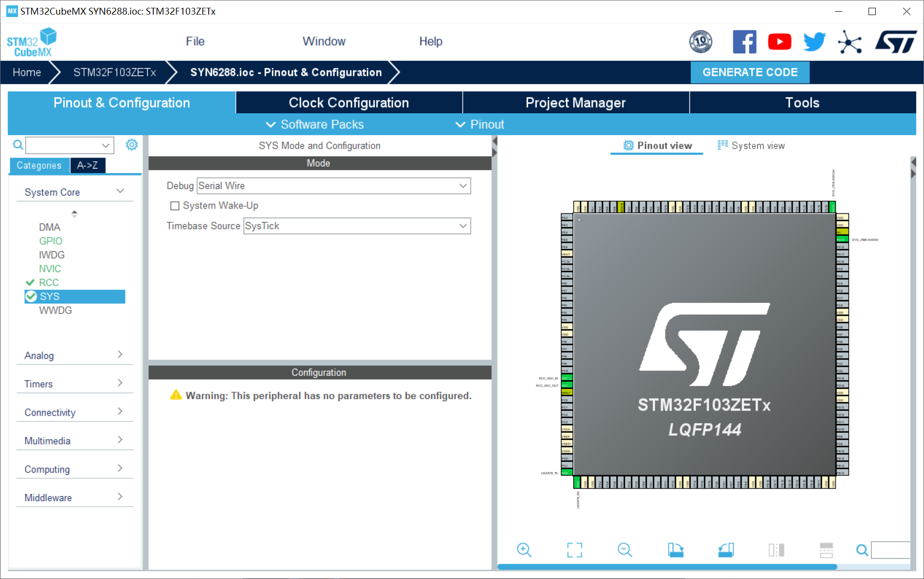The height and width of the screenshot is (579, 924).
Task: Open the ST Facebook page icon
Action: (x=745, y=42)
